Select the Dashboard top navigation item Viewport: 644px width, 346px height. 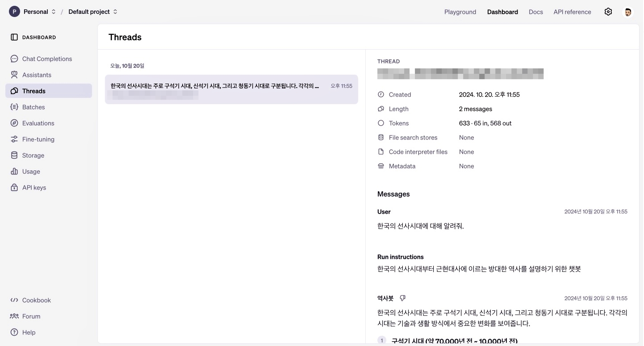click(502, 12)
